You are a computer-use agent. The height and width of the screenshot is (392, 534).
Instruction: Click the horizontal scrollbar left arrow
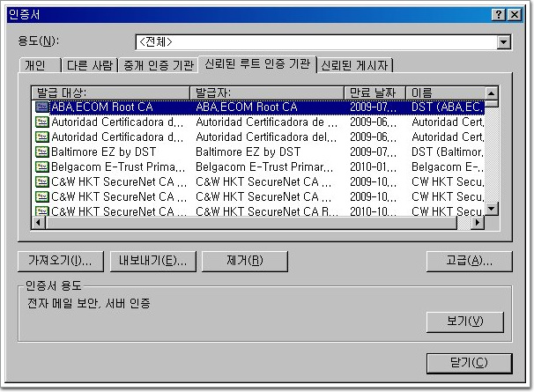pos(38,223)
